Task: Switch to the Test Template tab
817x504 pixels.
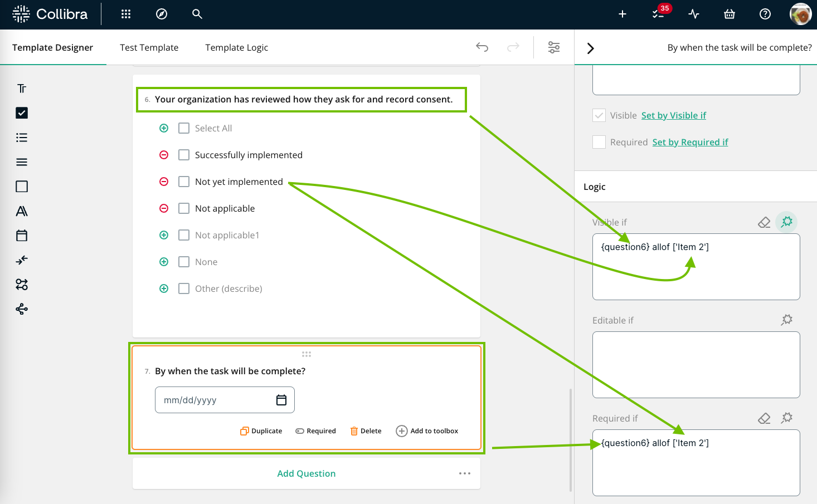Action: [x=149, y=47]
